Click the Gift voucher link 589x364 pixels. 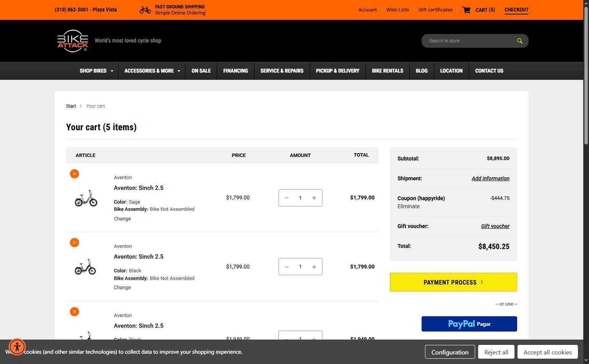495,226
